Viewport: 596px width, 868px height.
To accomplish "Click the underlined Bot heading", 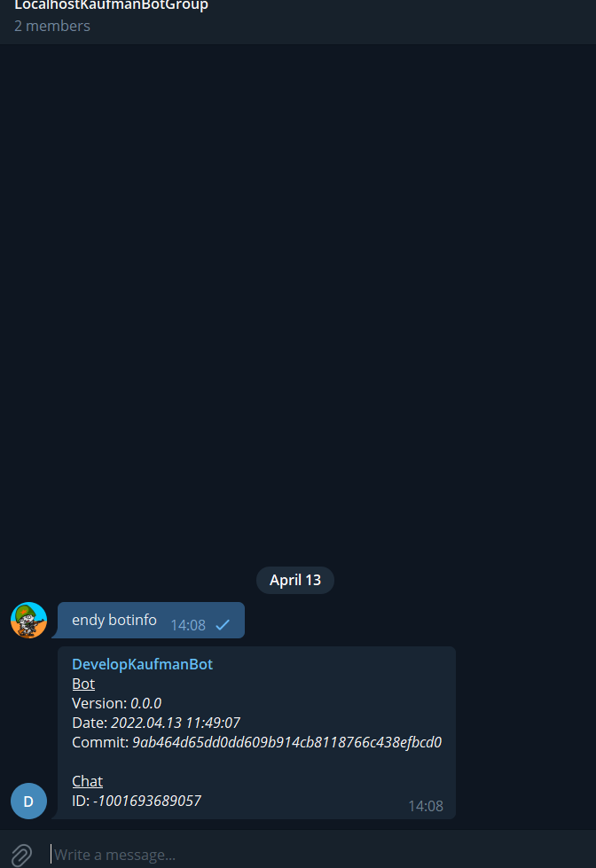I will coord(83,684).
